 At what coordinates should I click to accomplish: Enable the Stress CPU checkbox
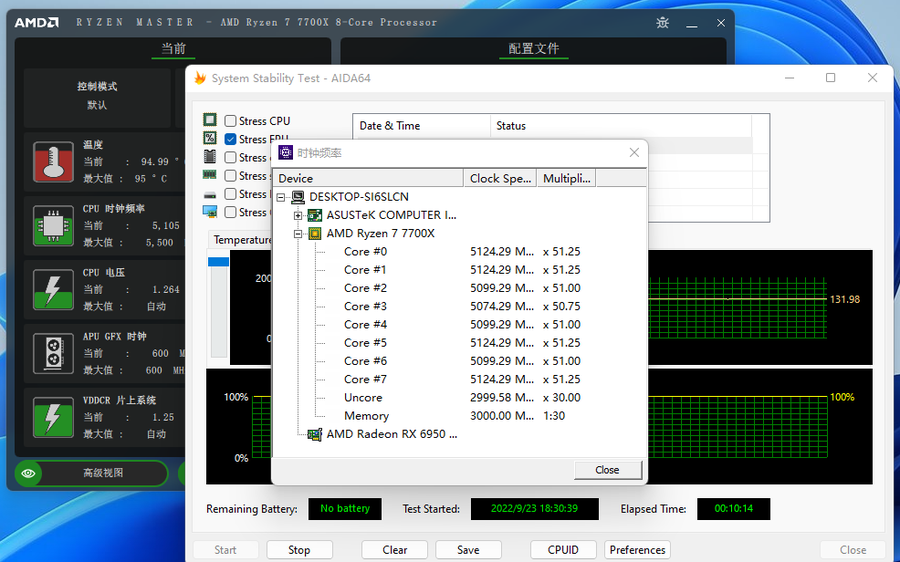coord(231,121)
